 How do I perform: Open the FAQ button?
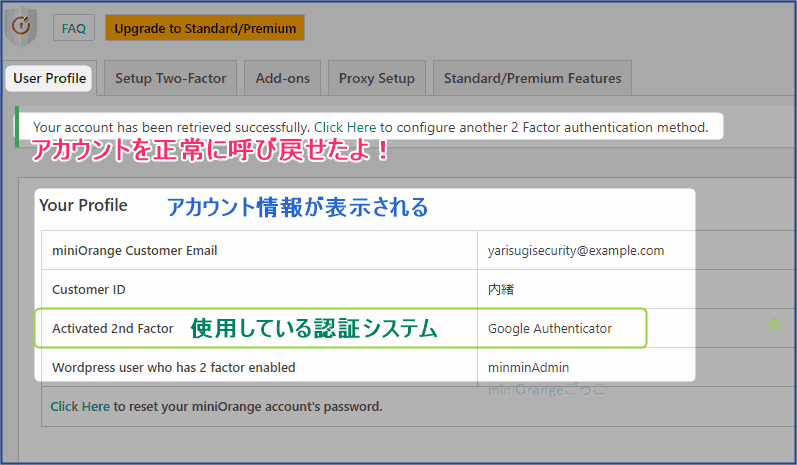coord(74,28)
